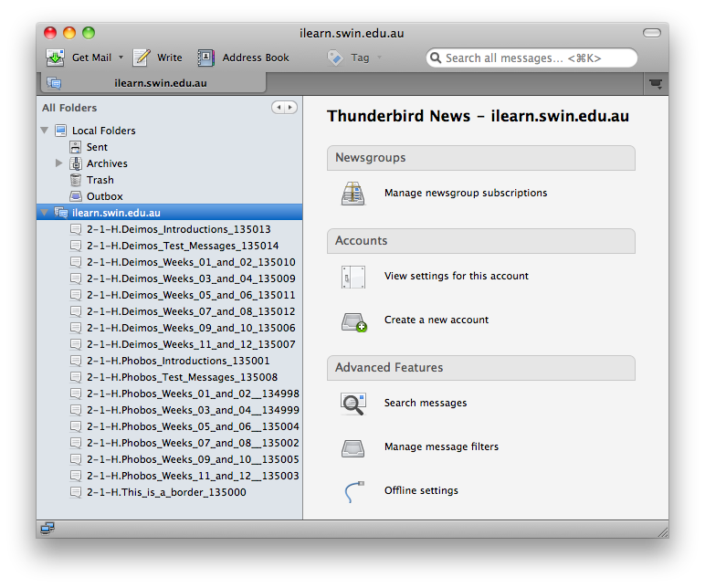705x588 pixels.
Task: Open newsgroup Phobos_Weeks_03_and_04__134999
Action: click(x=193, y=410)
